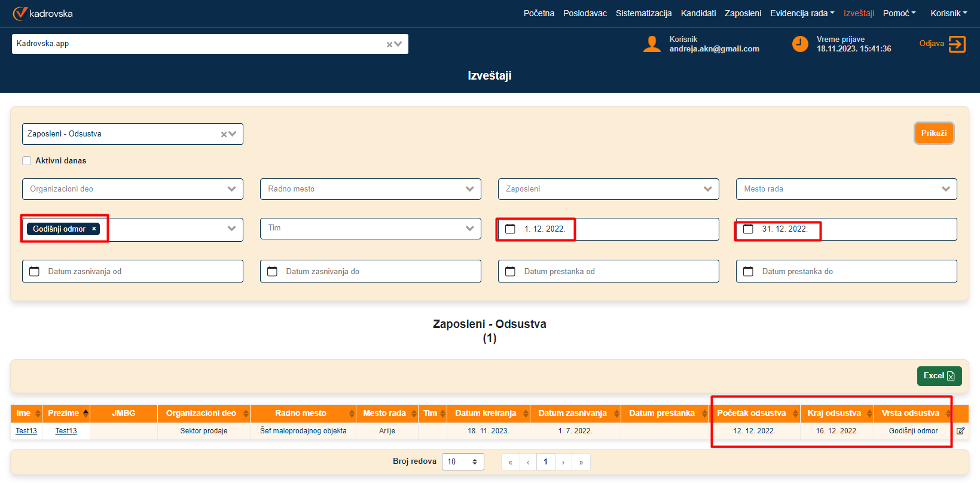This screenshot has width=980, height=483.
Task: Click the login time clock icon
Action: (x=799, y=44)
